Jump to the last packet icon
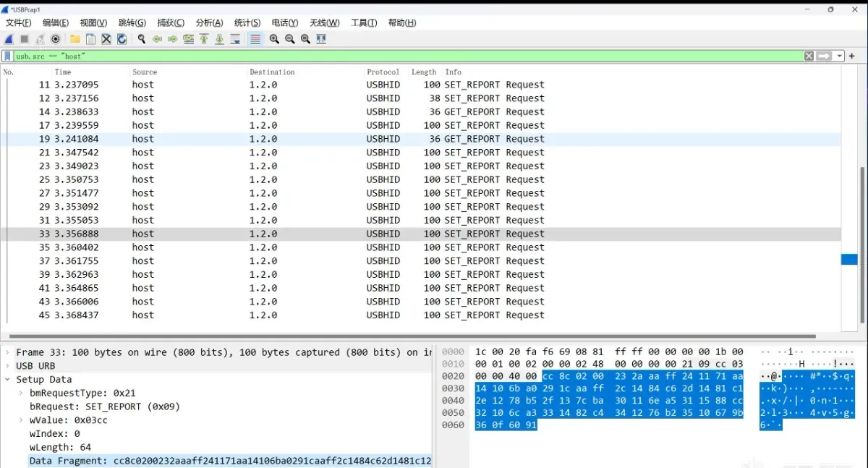Image resolution: width=868 pixels, height=468 pixels. (x=219, y=39)
